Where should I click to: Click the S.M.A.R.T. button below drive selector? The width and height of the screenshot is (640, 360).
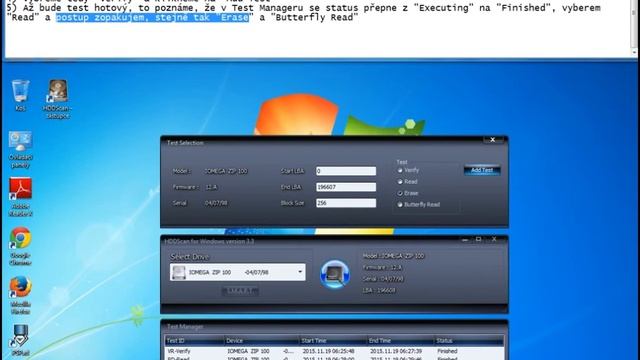[x=240, y=291]
